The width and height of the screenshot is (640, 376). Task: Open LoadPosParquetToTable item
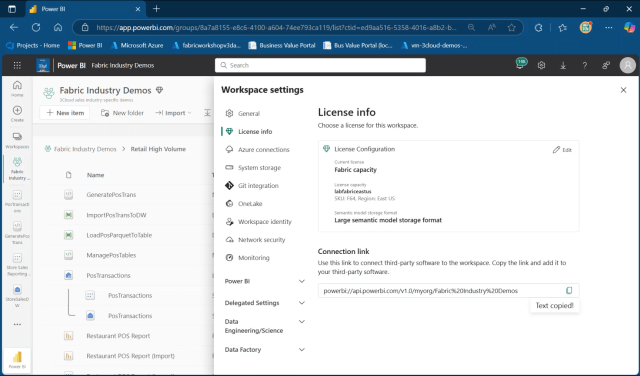[119, 235]
